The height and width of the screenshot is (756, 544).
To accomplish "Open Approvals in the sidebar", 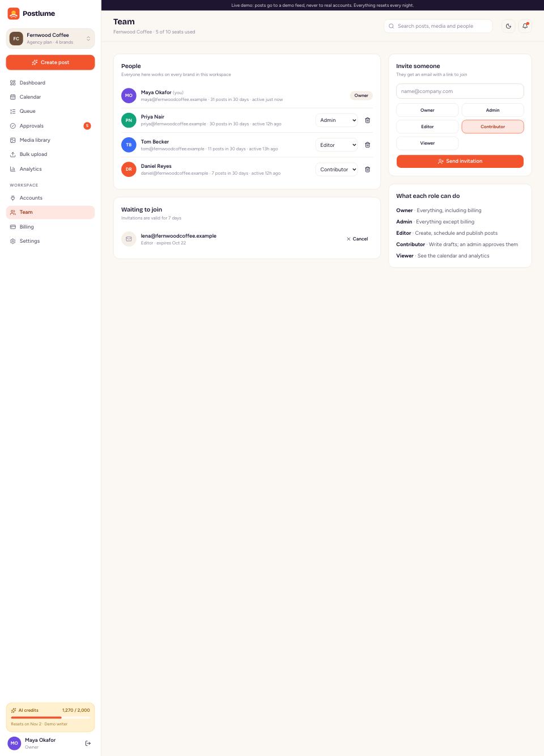I will pos(50,126).
